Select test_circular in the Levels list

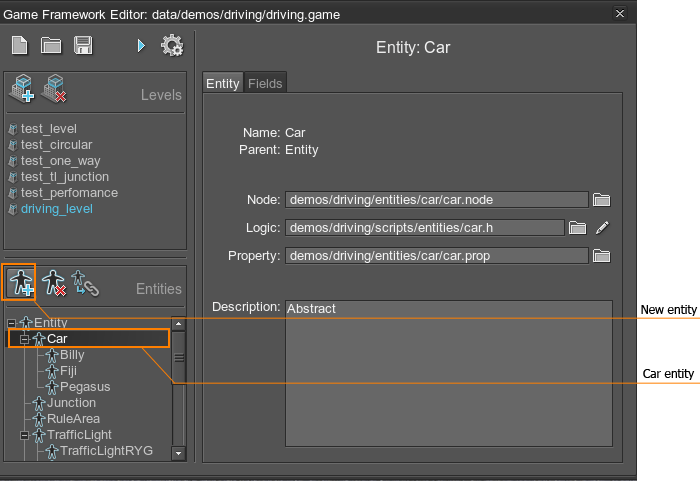coord(56,145)
